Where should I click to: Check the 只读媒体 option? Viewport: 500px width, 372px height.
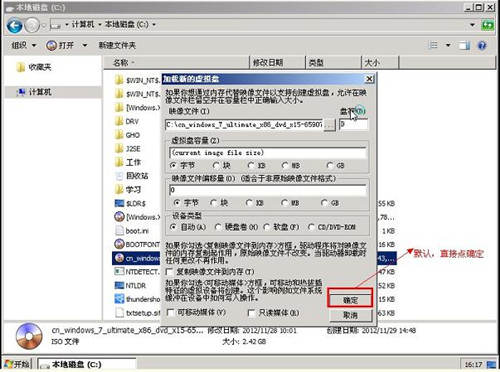(x=251, y=313)
